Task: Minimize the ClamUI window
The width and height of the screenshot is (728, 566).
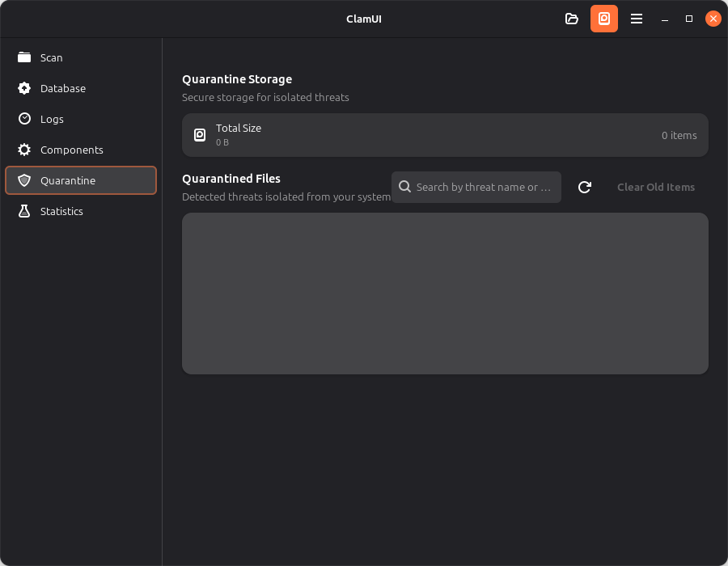Action: [664, 19]
